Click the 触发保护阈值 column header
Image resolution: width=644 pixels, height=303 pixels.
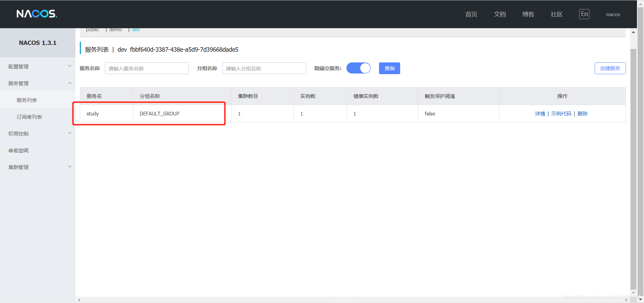tap(459, 96)
